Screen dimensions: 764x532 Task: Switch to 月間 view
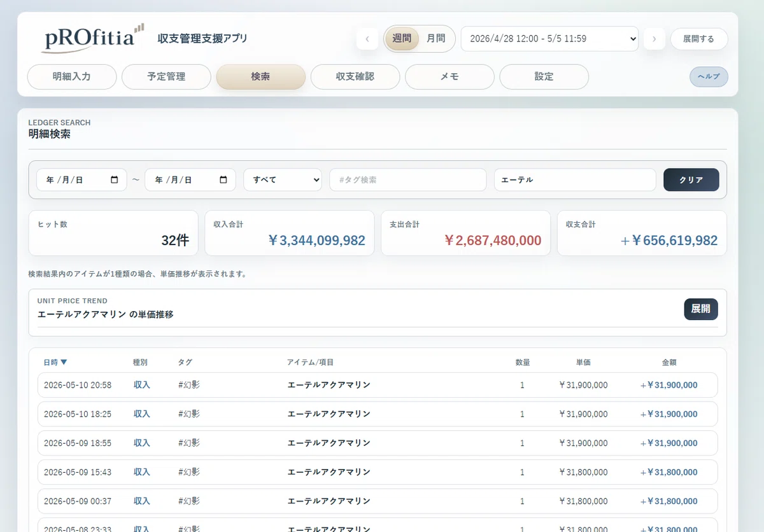pyautogui.click(x=436, y=38)
